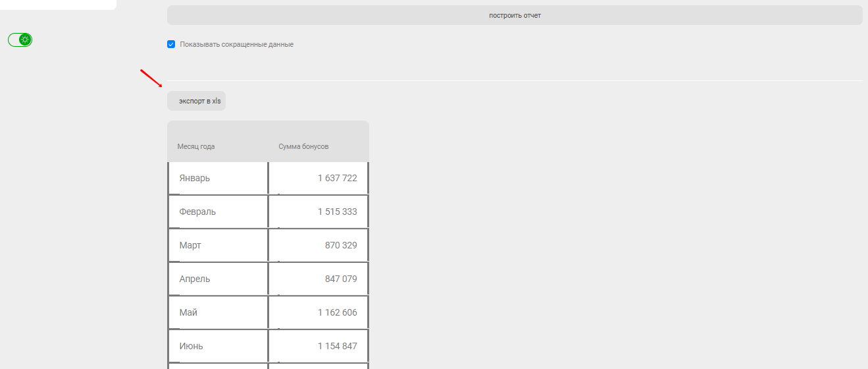This screenshot has width=868, height=369.
Task: Click the bonus value 1 162 606
Action: tap(337, 312)
